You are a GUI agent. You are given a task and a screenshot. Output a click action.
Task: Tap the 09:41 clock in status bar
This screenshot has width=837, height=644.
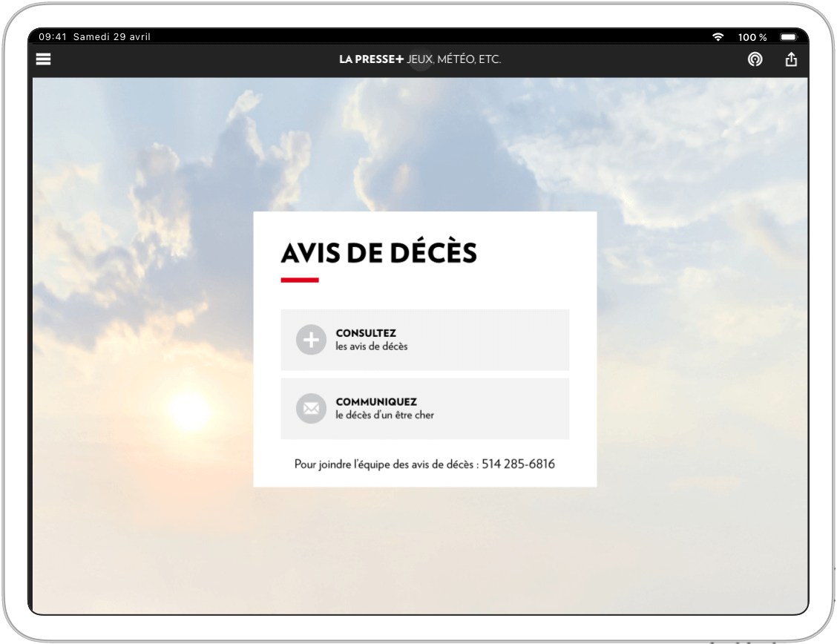(x=53, y=37)
